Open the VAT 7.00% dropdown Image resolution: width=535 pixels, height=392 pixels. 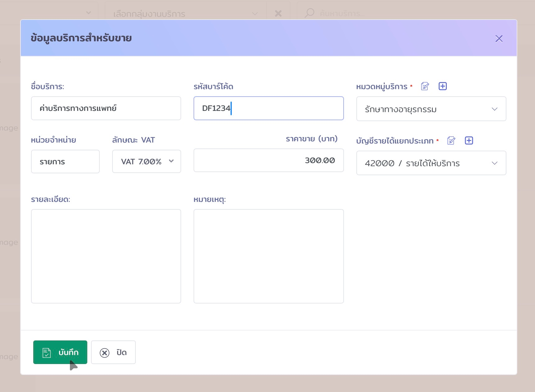(x=146, y=162)
